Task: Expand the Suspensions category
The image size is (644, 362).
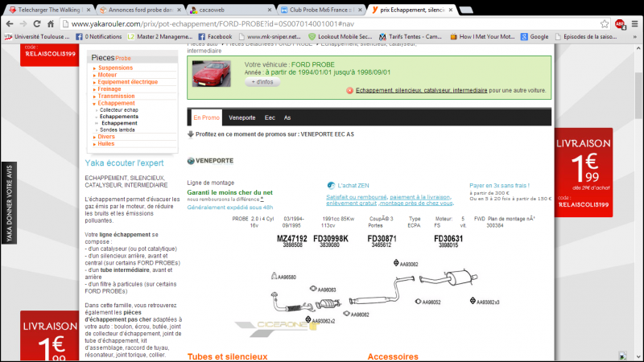Action: tap(115, 68)
